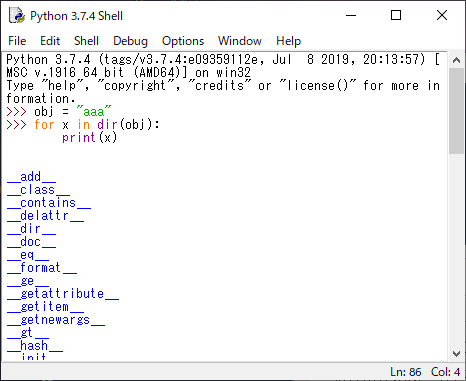Click the print(x) code line
The image size is (466, 381).
[90, 137]
